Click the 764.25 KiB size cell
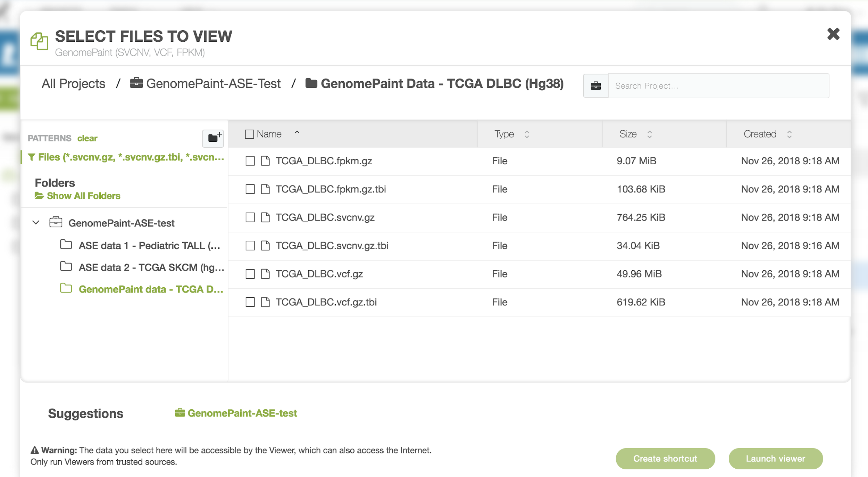This screenshot has height=477, width=868. pyautogui.click(x=641, y=217)
